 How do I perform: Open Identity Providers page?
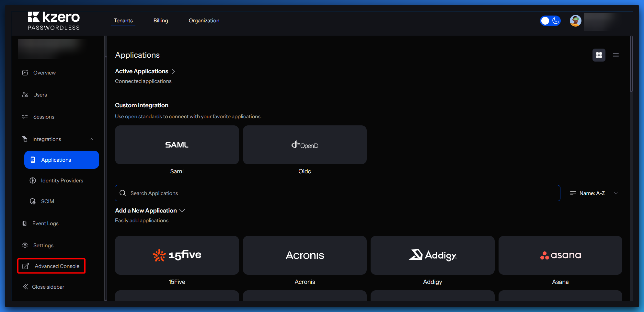pos(62,180)
